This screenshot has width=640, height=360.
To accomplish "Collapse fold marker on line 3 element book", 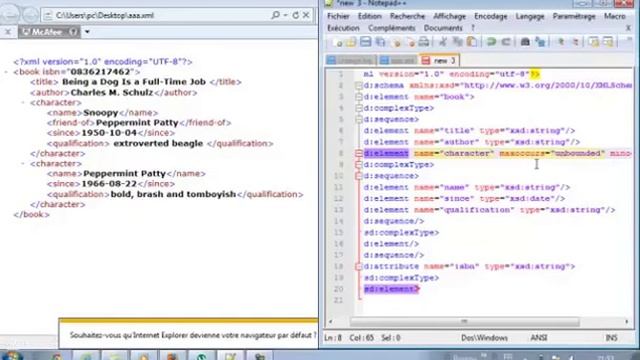I will [x=358, y=97].
